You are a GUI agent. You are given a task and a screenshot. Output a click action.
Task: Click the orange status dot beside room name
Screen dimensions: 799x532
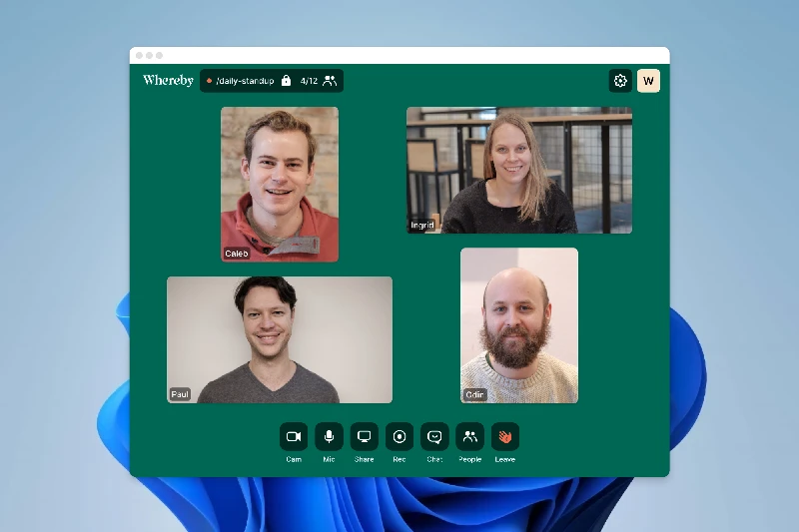[x=209, y=81]
